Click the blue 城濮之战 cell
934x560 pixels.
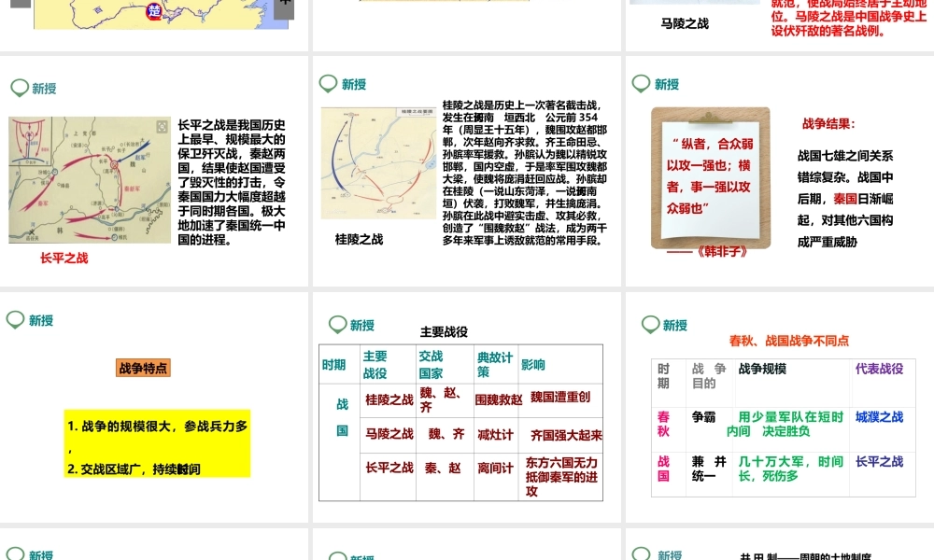[879, 417]
